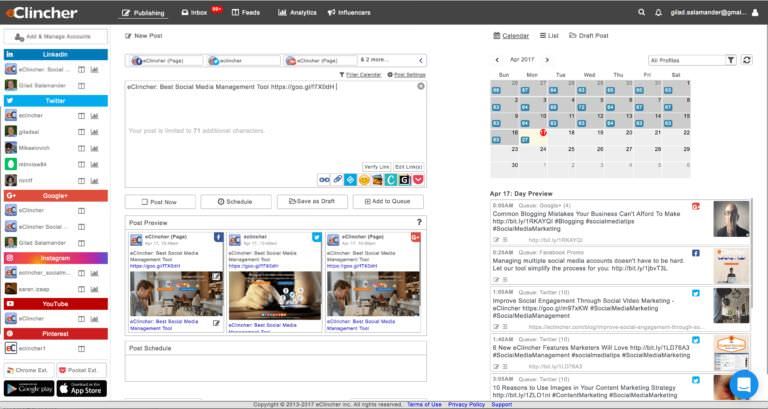This screenshot has height=409, width=768.
Task: Open the emoji picker
Action: (364, 180)
